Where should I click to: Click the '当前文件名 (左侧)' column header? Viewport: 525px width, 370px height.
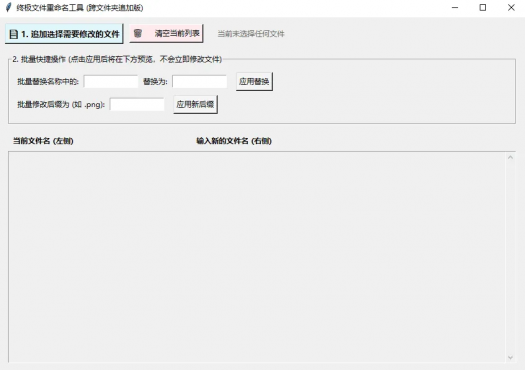[43, 141]
